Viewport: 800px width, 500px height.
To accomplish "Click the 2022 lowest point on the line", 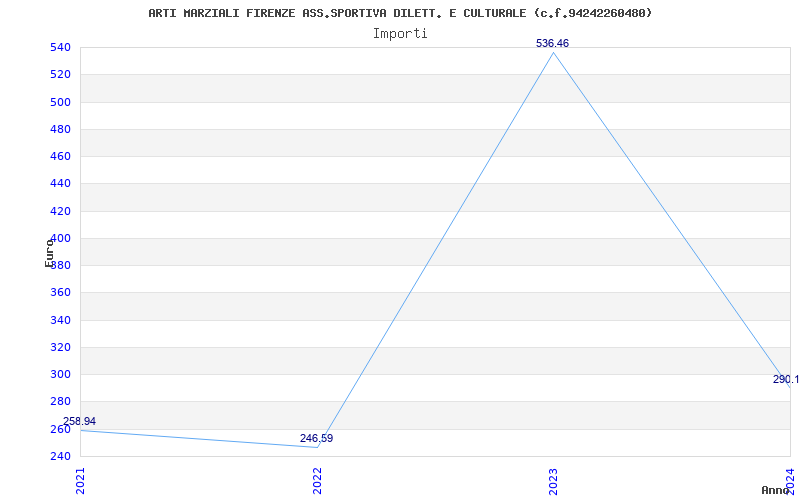I will [317, 447].
